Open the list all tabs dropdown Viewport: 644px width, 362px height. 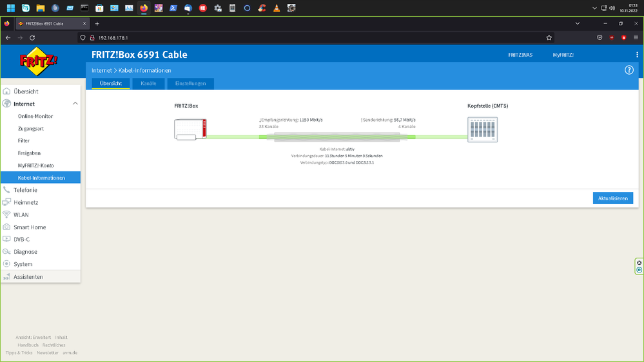click(578, 24)
